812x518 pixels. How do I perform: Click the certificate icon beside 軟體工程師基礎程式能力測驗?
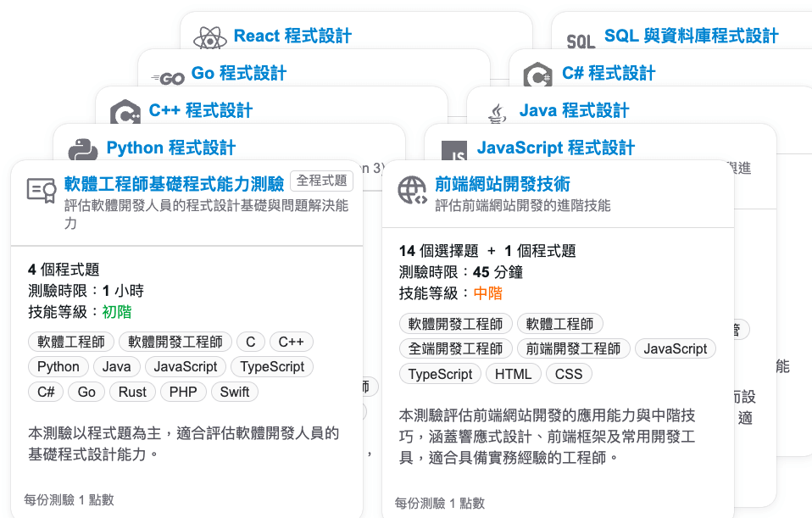pos(41,191)
